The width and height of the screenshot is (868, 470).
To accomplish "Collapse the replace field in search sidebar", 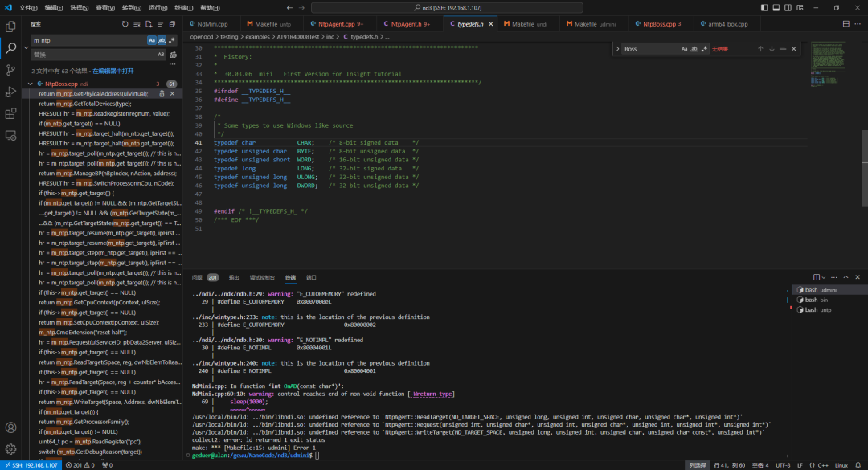I will (x=26, y=47).
